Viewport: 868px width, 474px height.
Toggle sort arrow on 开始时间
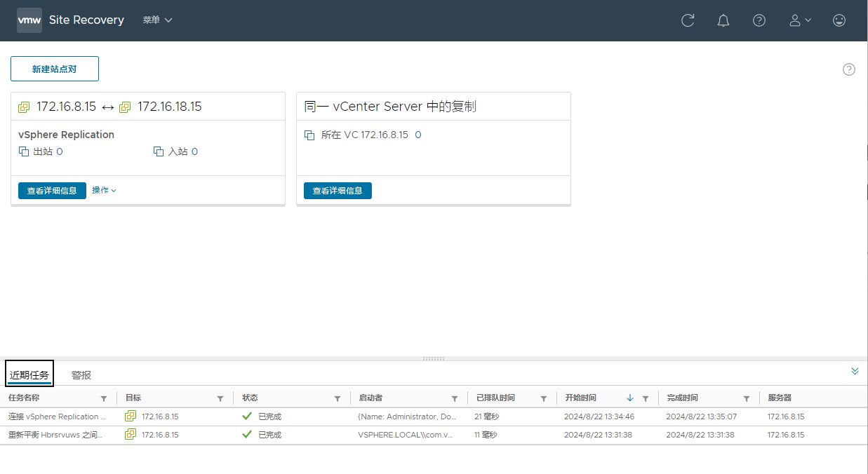click(630, 398)
